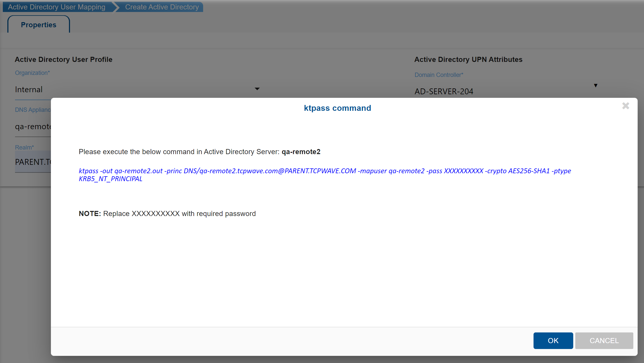Open the Create Active Directory breadcrumb
This screenshot has width=644, height=363.
pos(162,7)
